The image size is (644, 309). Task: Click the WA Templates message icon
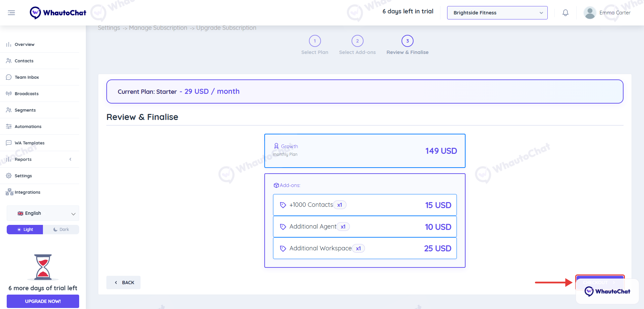pyautogui.click(x=9, y=143)
